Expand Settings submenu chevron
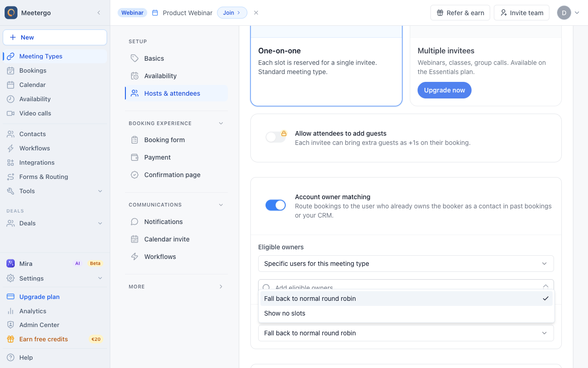This screenshot has height=368, width=588. 100,278
